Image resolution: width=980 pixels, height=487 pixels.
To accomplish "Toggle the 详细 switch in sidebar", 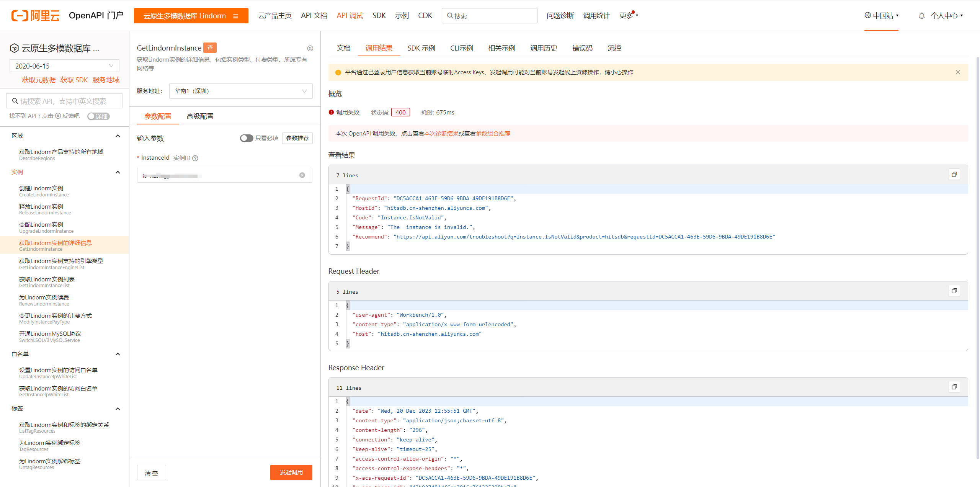I will click(x=98, y=116).
